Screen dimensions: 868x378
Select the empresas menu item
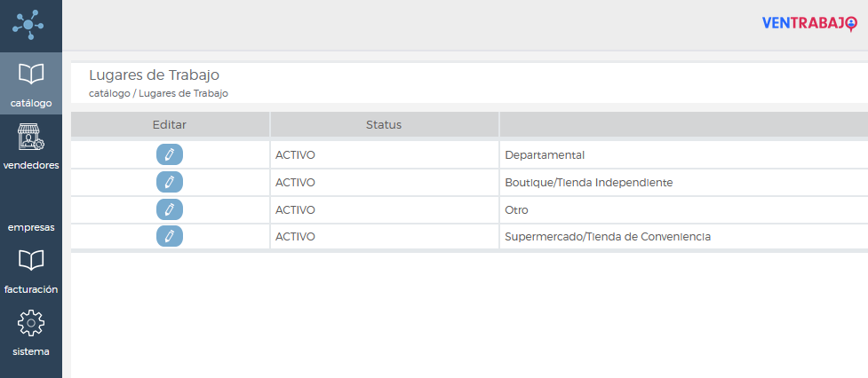click(31, 227)
